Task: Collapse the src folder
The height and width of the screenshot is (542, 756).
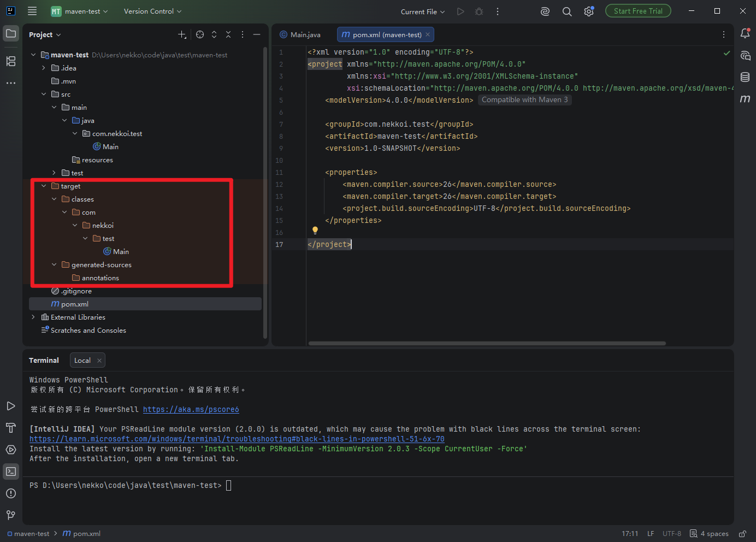Action: [x=44, y=94]
